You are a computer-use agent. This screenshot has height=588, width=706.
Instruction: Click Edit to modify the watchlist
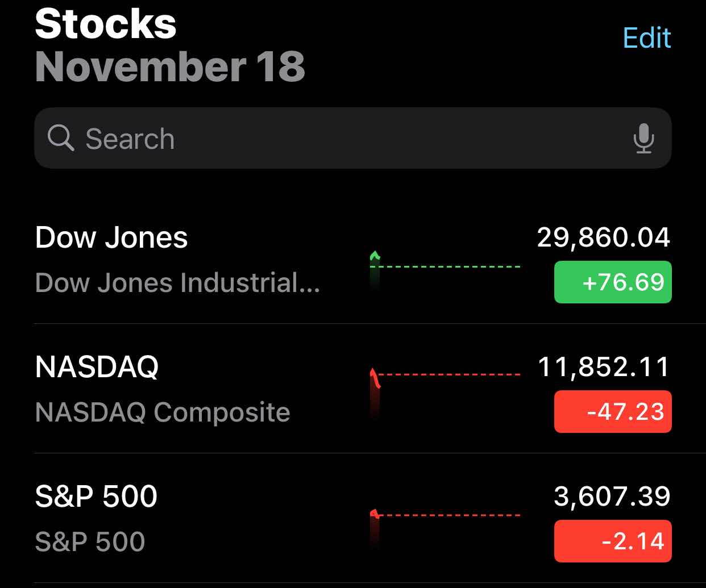(x=647, y=38)
